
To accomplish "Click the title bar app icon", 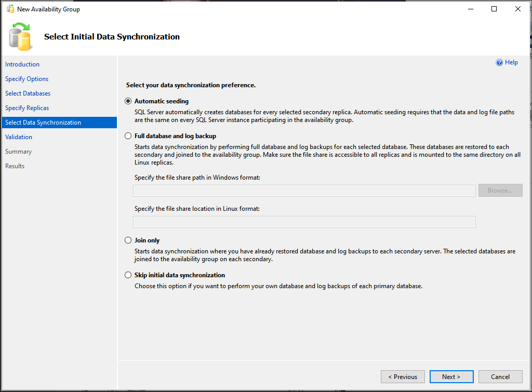I will [10, 9].
